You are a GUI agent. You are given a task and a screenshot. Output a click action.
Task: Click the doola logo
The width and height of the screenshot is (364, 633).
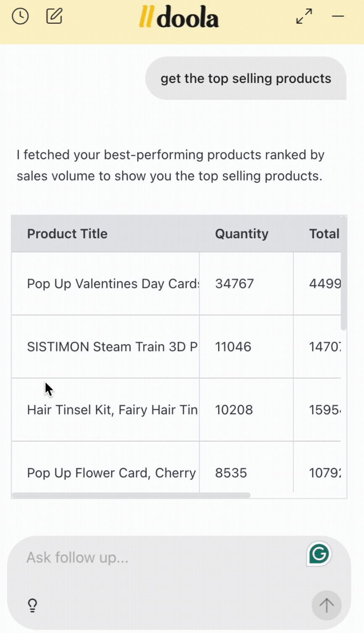point(179,18)
